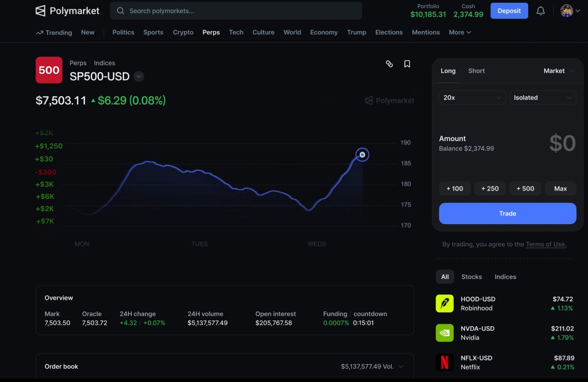The width and height of the screenshot is (588, 382).
Task: Select the HOOD-USD row name
Action: tap(478, 299)
